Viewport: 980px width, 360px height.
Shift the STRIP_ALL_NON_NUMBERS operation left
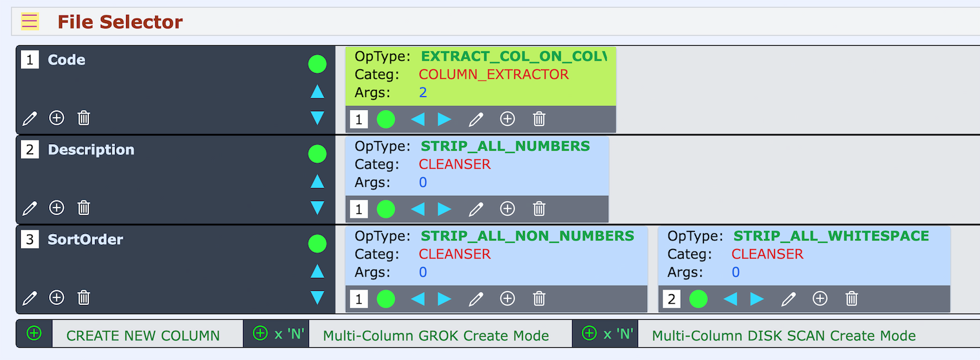418,299
